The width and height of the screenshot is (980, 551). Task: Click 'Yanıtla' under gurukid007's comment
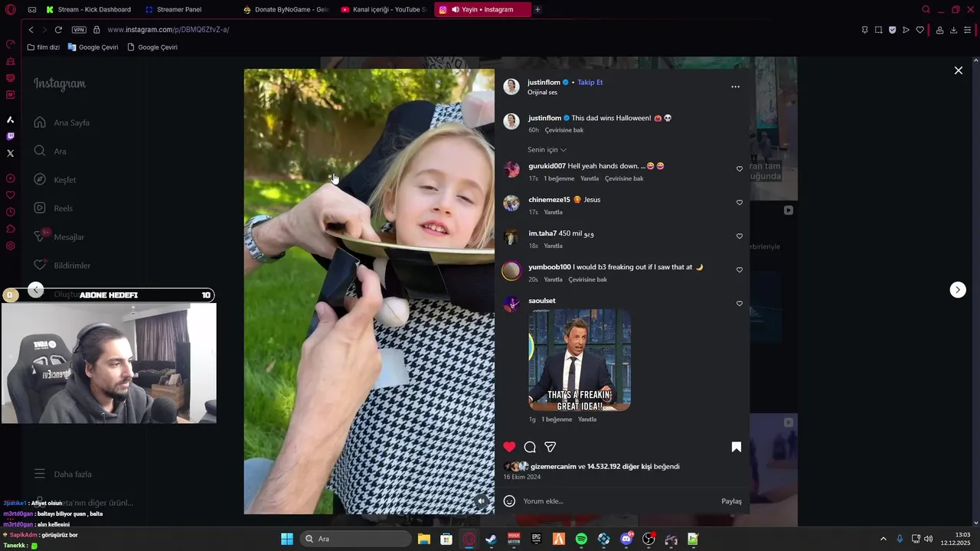pyautogui.click(x=590, y=178)
